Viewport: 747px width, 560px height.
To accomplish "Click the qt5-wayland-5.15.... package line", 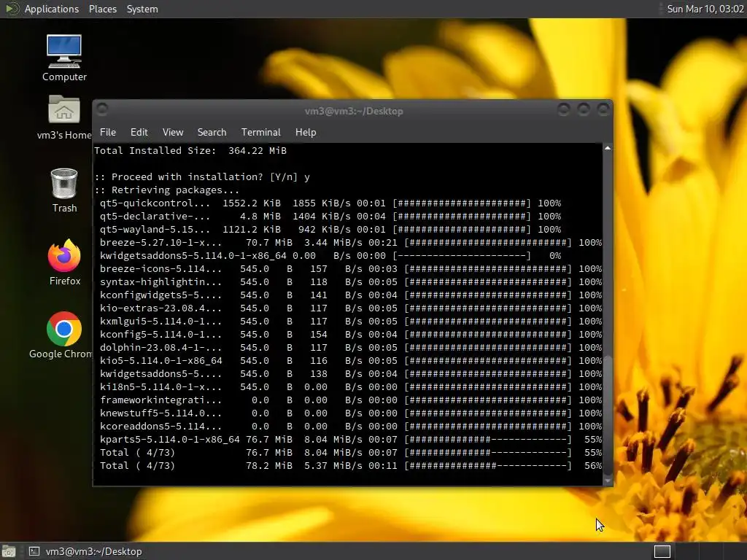I will pos(330,229).
